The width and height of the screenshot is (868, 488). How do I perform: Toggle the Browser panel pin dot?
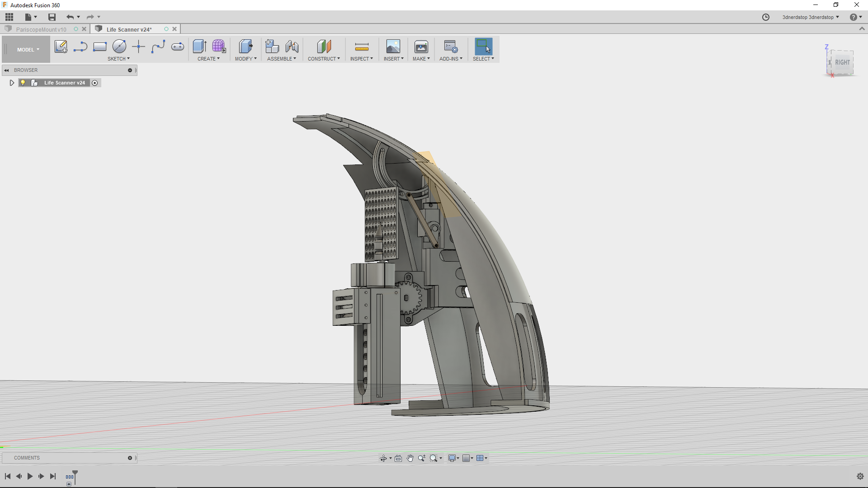[130, 70]
